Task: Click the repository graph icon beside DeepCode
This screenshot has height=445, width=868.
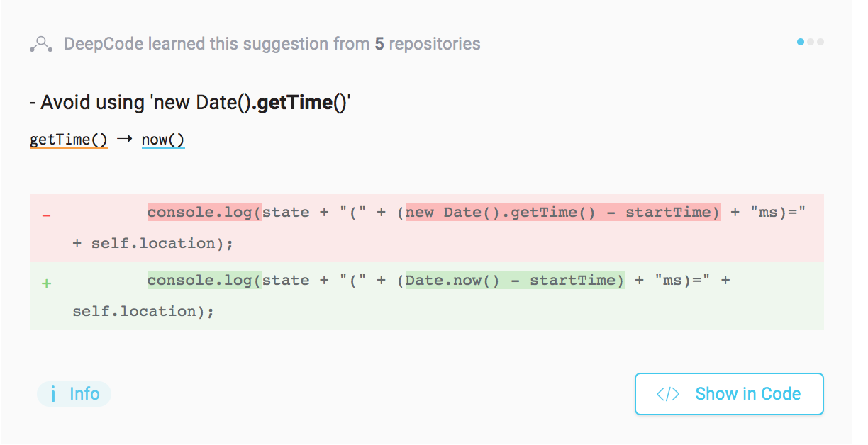Action: point(40,45)
